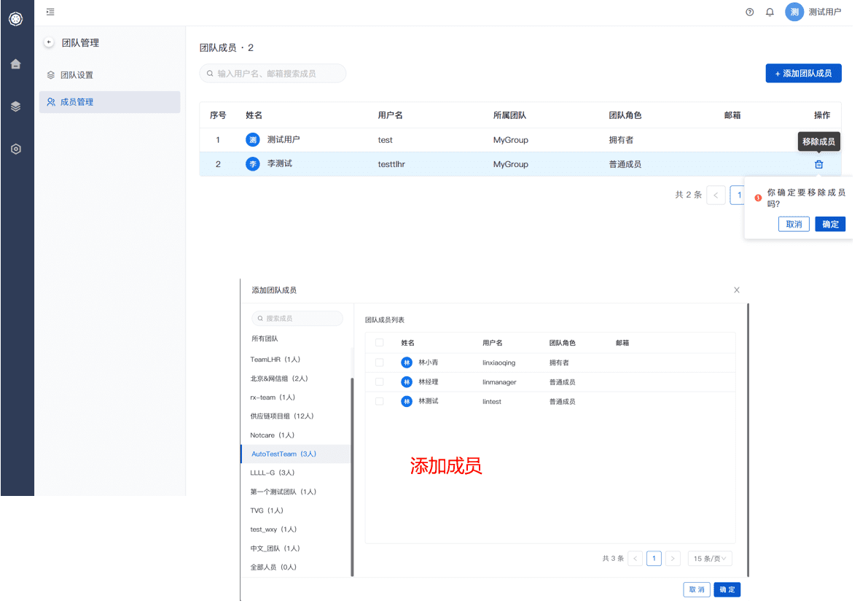
Task: Go to previous page in dialog pagination
Action: tap(636, 559)
